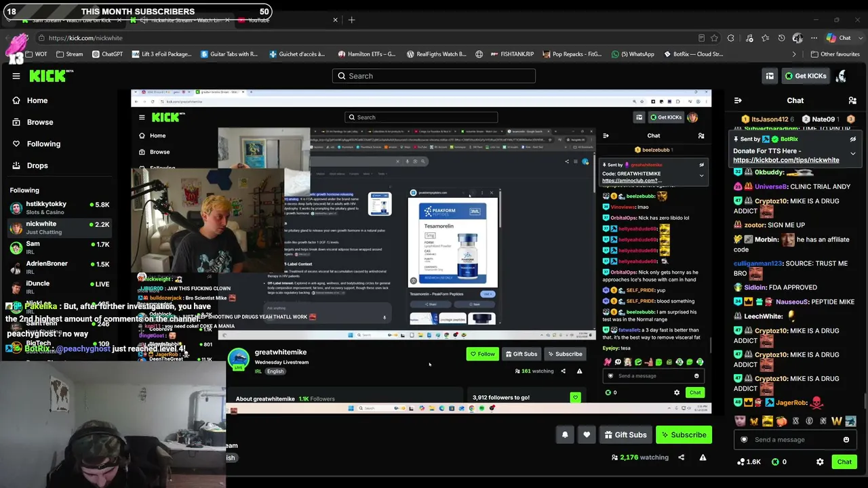This screenshot has height=488, width=868.
Task: Click the green Subscribe button
Action: coord(684,434)
